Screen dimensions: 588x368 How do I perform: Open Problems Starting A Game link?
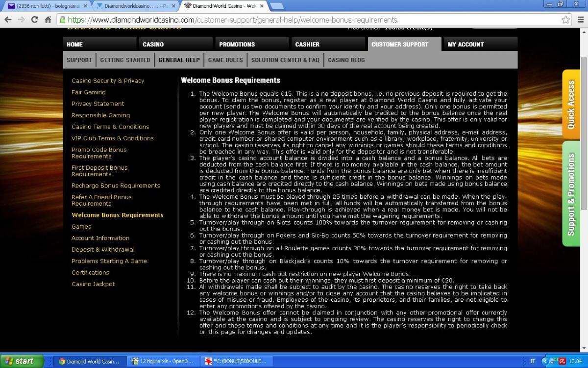pos(109,261)
